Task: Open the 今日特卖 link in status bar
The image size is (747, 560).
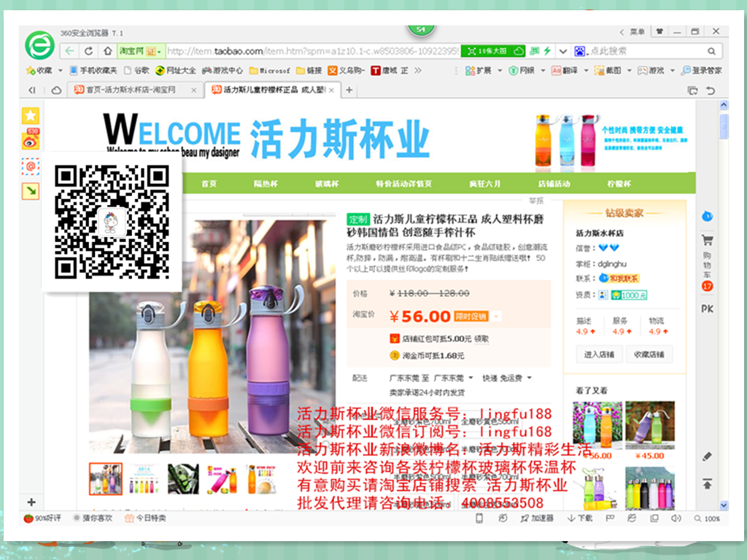Action: [145, 518]
